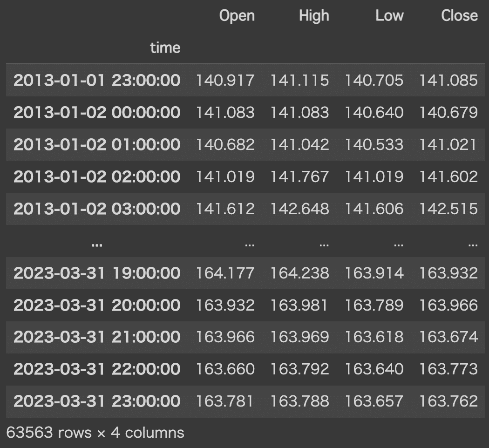Click Open value 140.917
The width and height of the screenshot is (489, 448).
click(225, 80)
